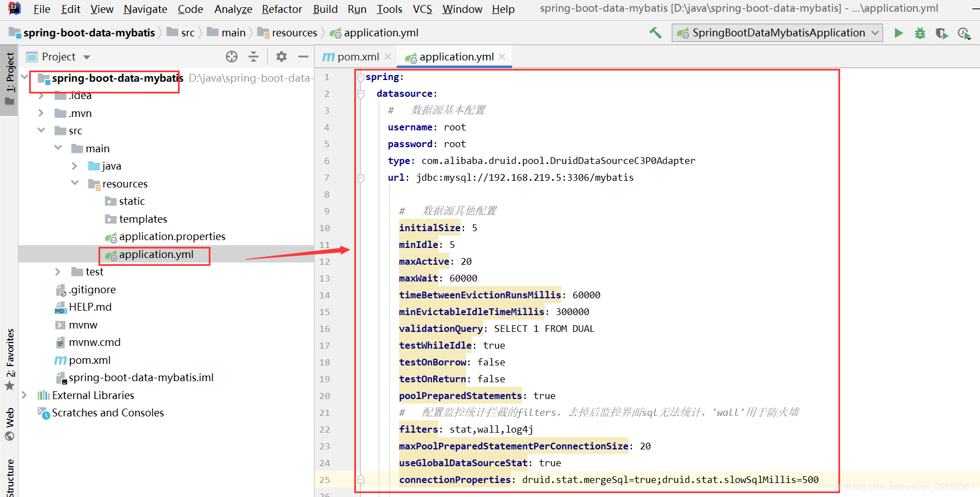Click the main breadcrumb
This screenshot has height=497, width=980.
[227, 33]
